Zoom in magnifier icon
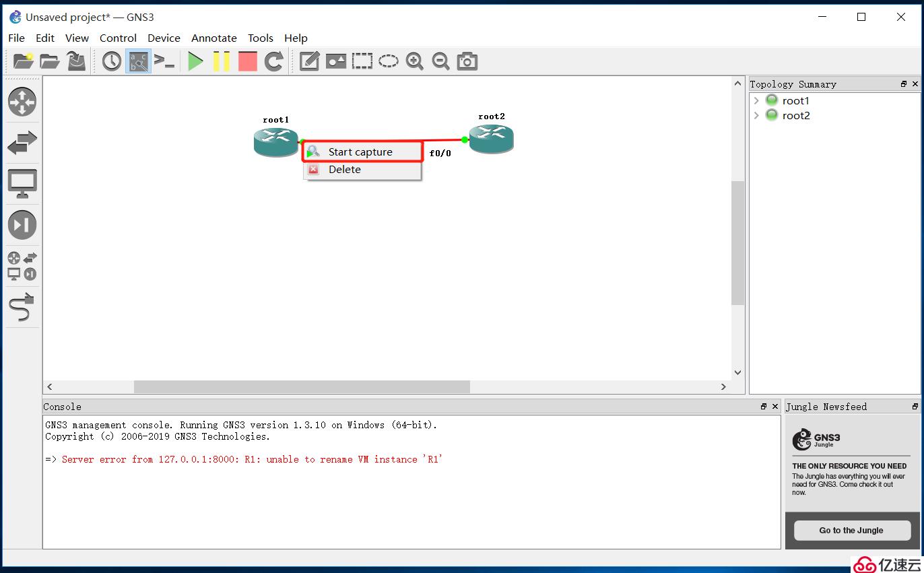Image resolution: width=924 pixels, height=573 pixels. pos(415,61)
